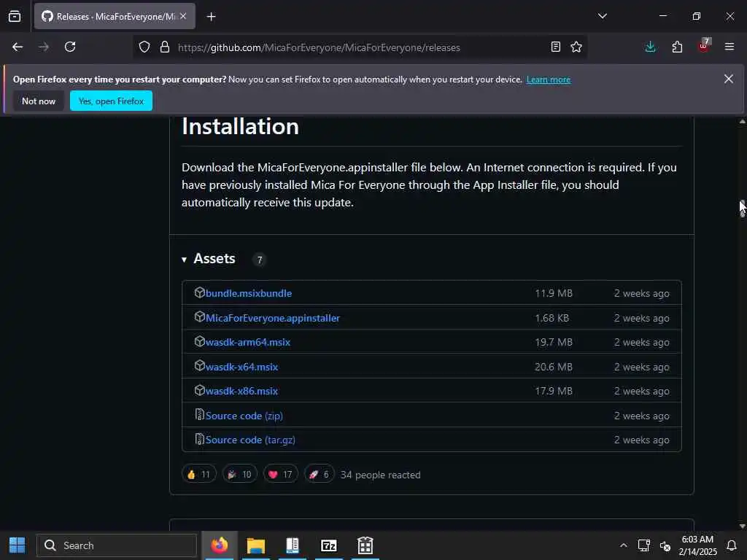Download wasdk-arm64.msix
The image size is (747, 560).
[x=248, y=343]
